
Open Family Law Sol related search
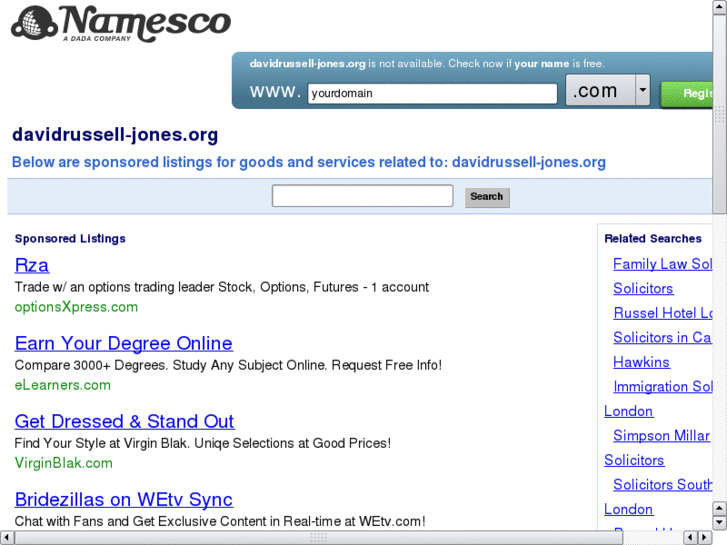click(x=663, y=264)
